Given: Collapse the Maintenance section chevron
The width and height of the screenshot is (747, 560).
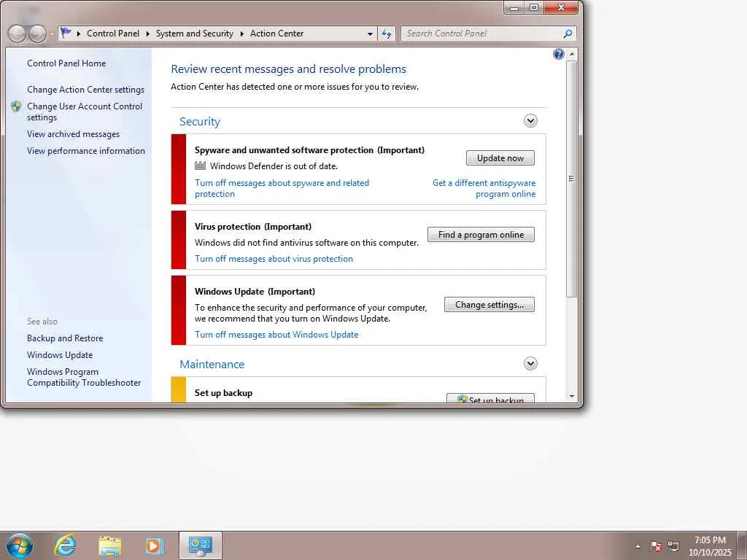Looking at the screenshot, I should (x=530, y=364).
